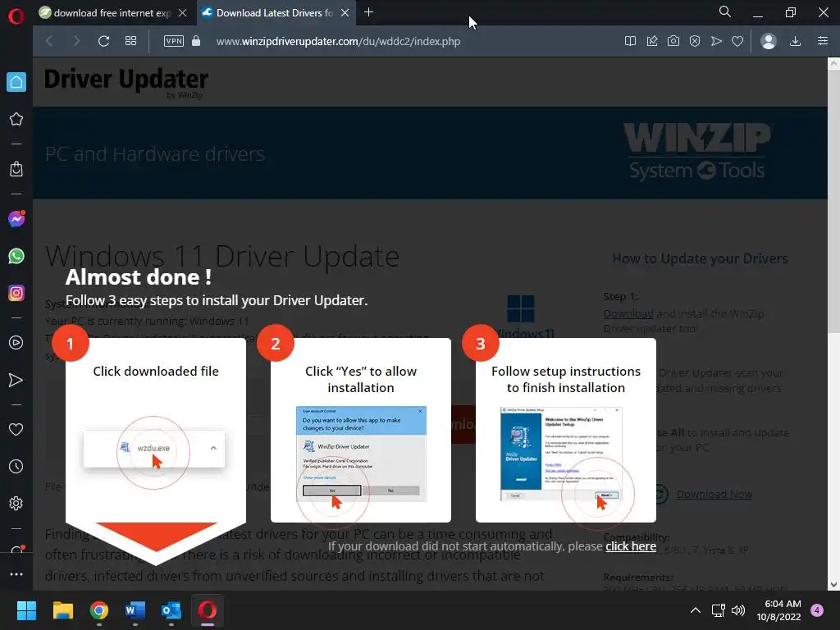Open the clock showing 6:04 AM
Viewport: 840px width, 630px height.
(779, 610)
